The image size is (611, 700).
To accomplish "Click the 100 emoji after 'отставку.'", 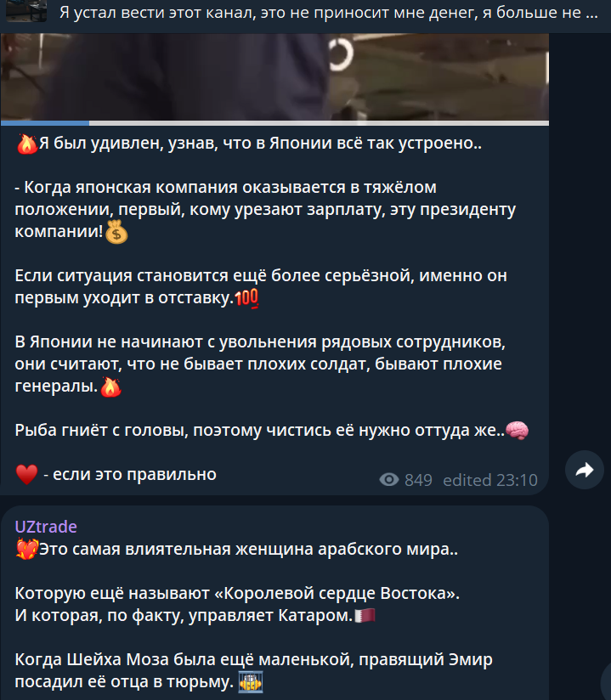I will (247, 298).
